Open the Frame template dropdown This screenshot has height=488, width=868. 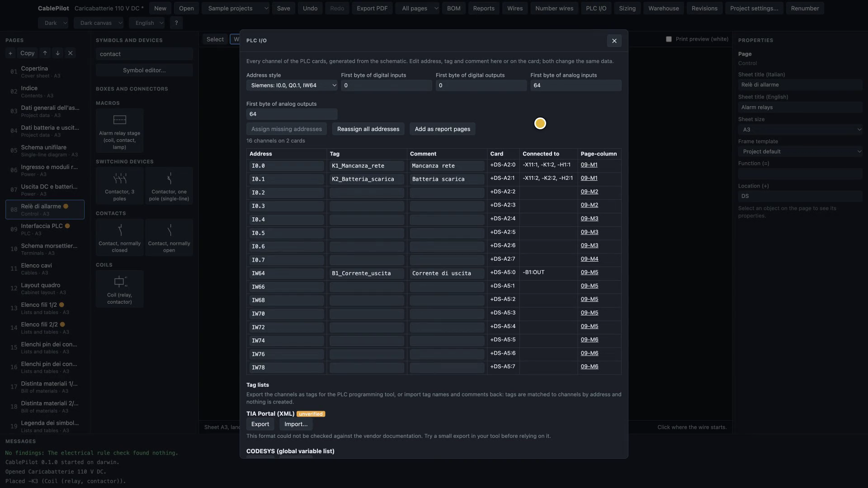pos(800,152)
